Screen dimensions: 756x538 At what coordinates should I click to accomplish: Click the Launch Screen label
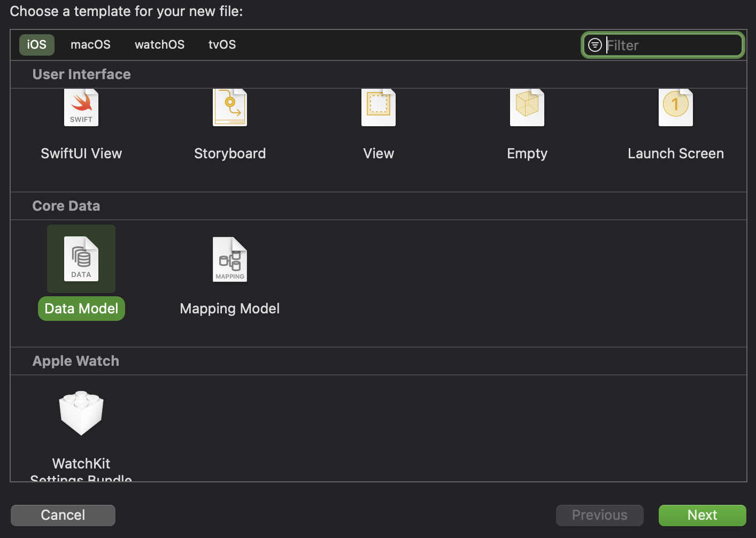[676, 153]
